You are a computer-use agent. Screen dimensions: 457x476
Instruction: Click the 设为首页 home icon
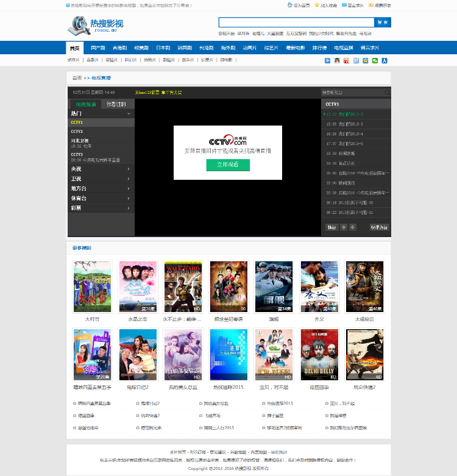point(290,5)
